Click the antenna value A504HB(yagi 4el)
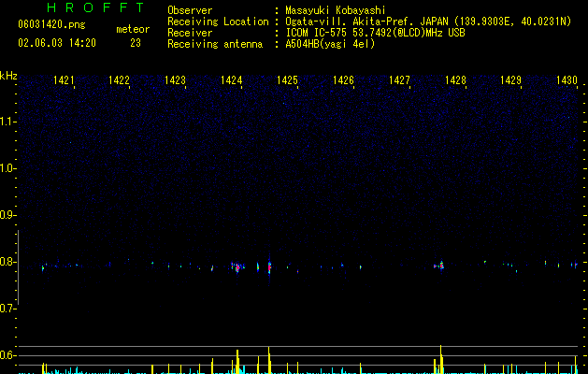This screenshot has width=588, height=374. pos(330,44)
